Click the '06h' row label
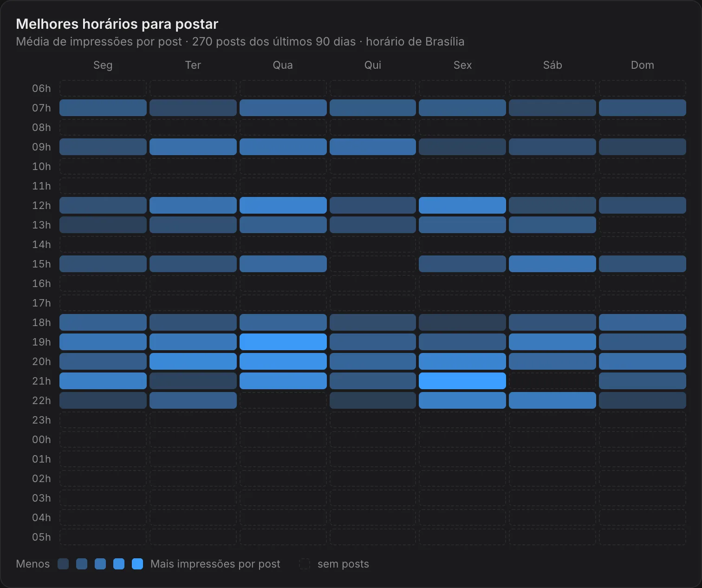The image size is (702, 588). point(41,88)
